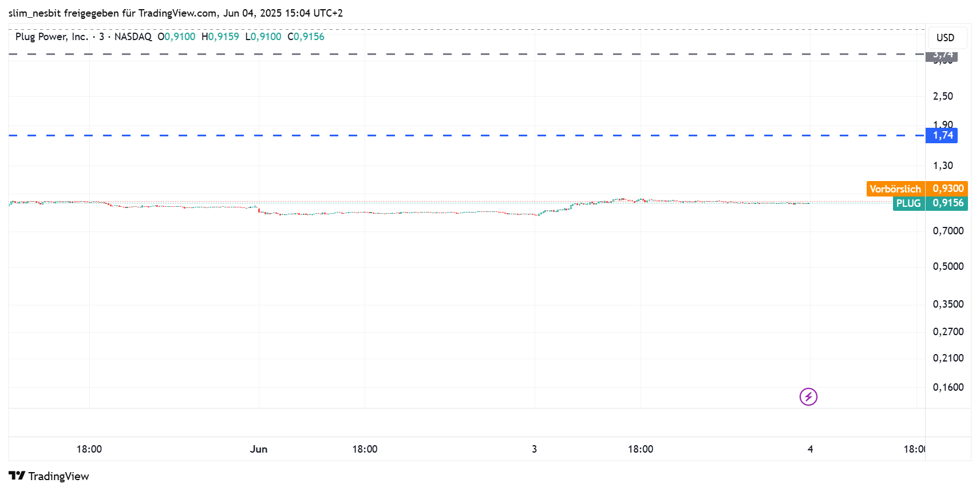Click the orange Vorbörslich pre-market label

click(895, 188)
